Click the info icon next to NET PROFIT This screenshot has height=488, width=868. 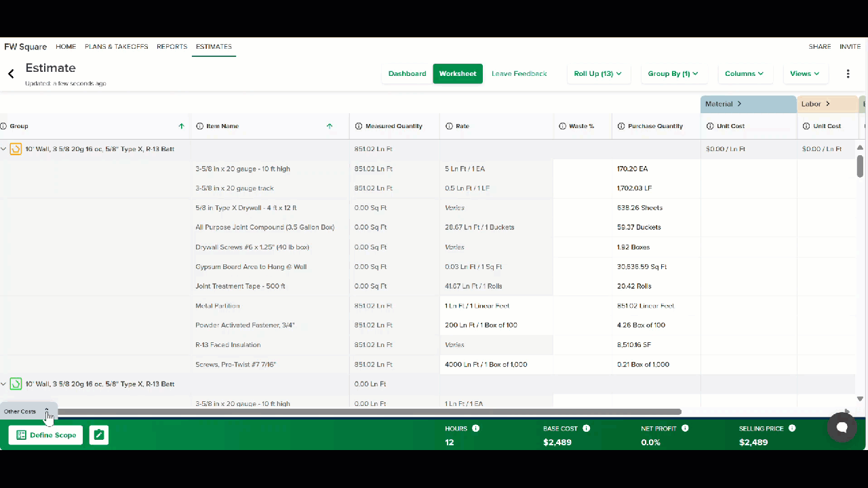[x=685, y=428]
